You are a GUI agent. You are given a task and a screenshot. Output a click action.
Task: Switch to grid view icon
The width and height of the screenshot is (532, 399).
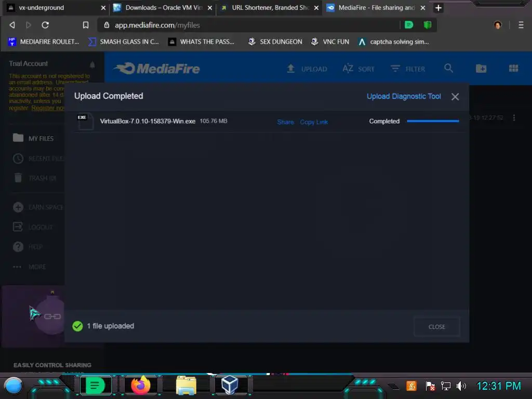click(x=513, y=69)
